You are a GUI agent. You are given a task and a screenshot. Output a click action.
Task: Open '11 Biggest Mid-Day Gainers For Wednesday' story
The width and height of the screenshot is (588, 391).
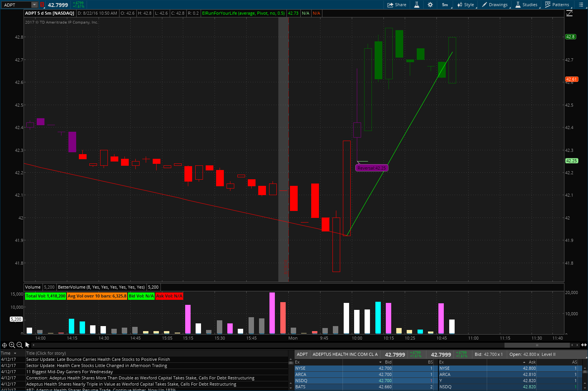[x=70, y=372]
